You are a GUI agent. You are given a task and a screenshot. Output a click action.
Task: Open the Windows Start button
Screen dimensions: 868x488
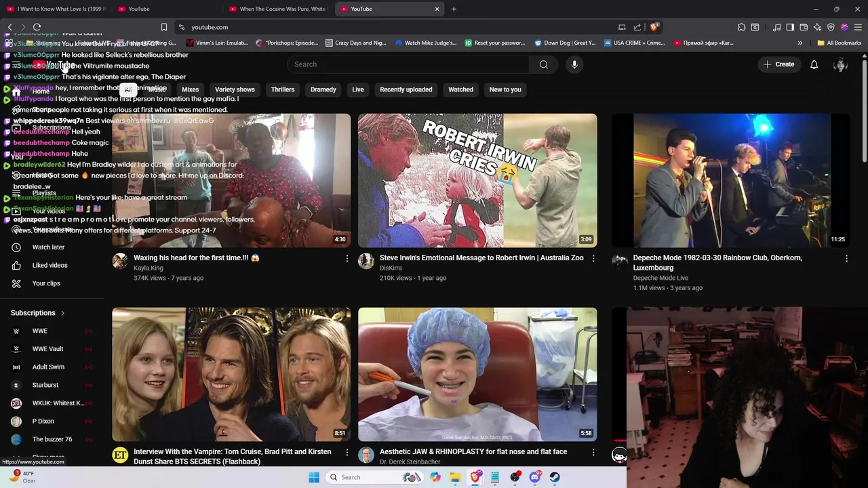click(313, 477)
